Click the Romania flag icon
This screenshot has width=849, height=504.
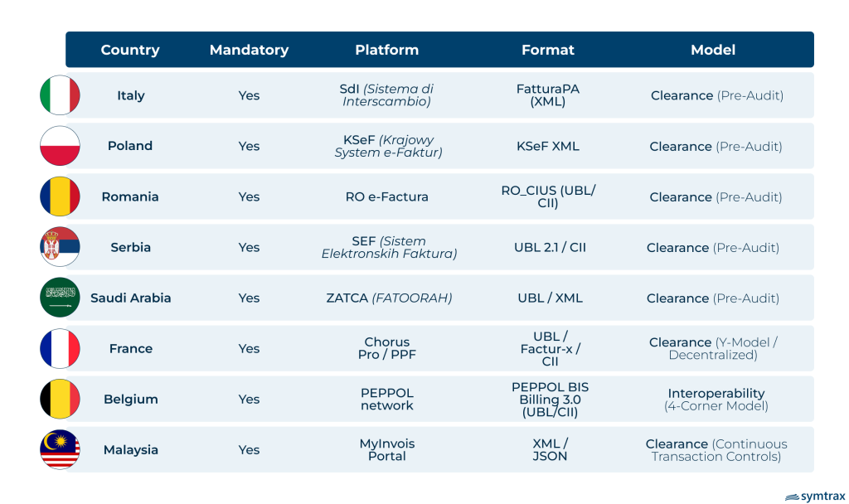point(60,196)
